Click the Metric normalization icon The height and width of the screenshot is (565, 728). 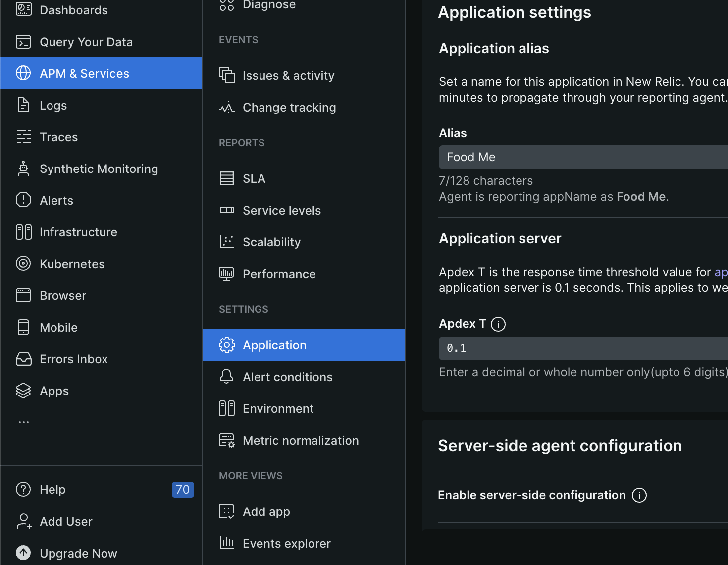(x=227, y=440)
